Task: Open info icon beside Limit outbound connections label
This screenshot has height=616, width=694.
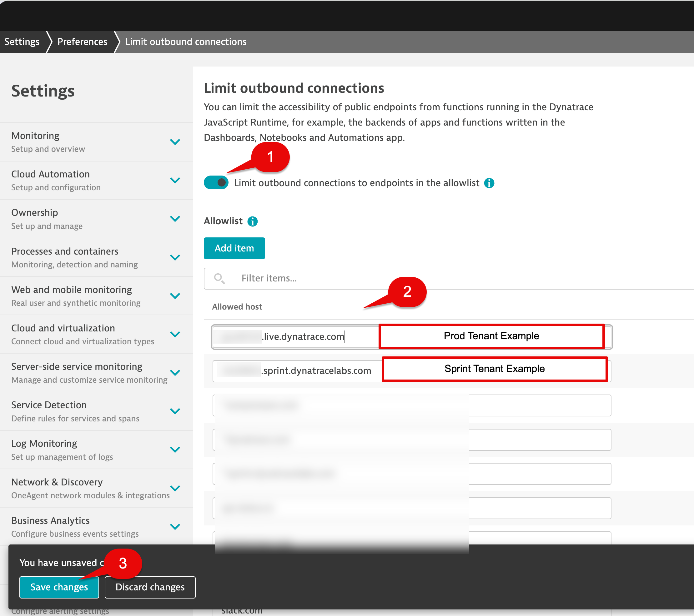Action: (x=489, y=183)
